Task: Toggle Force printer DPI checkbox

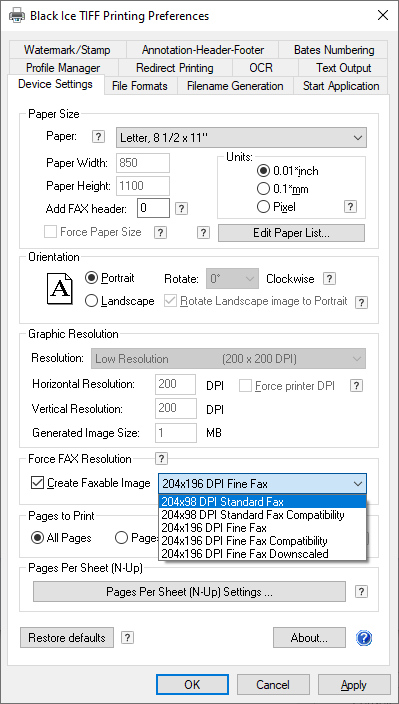Action: pos(245,386)
